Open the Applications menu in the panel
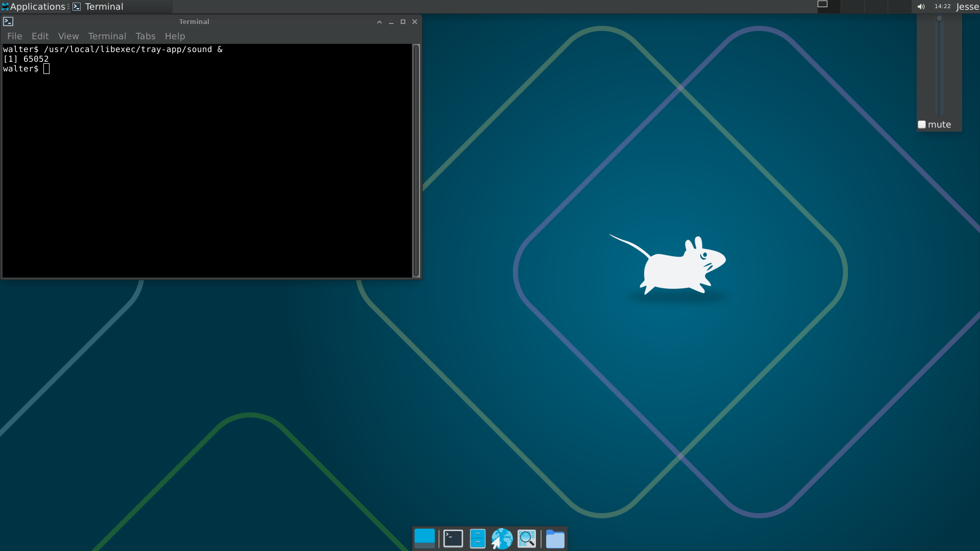This screenshot has width=980, height=551. [x=34, y=7]
